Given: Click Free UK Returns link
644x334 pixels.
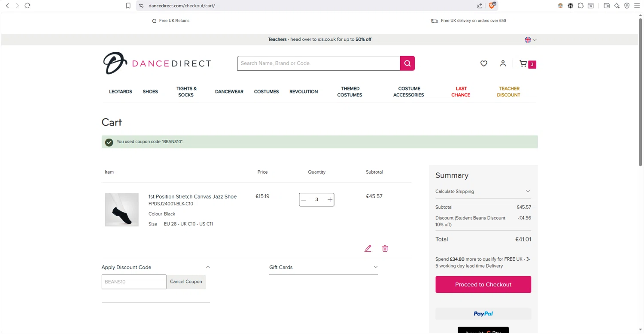Looking at the screenshot, I should coord(170,21).
